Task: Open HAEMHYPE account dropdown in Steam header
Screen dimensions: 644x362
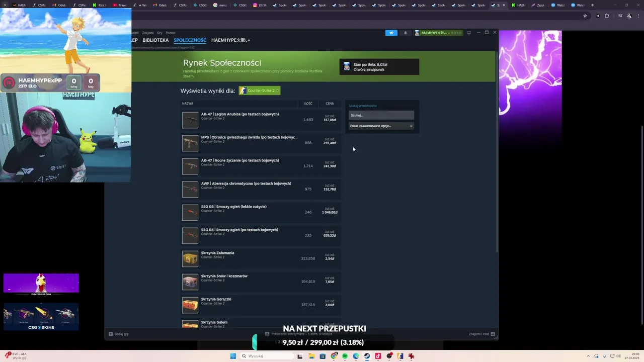Action: pos(438,33)
